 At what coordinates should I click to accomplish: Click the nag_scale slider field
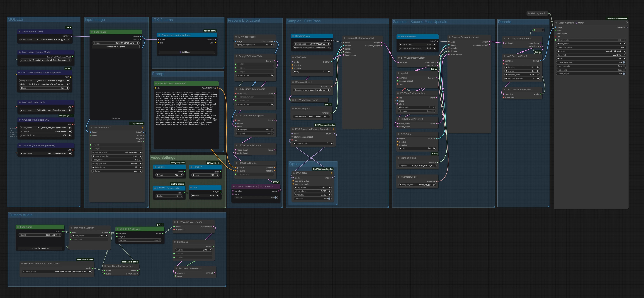click(313, 187)
